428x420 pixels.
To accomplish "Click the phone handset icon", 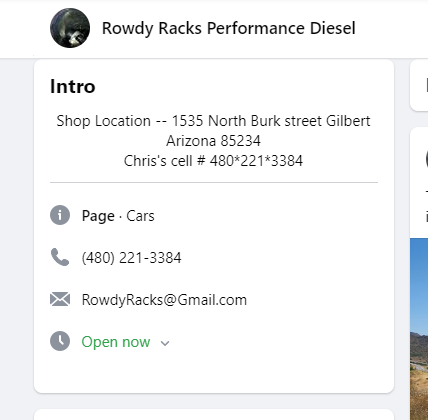I will [60, 257].
